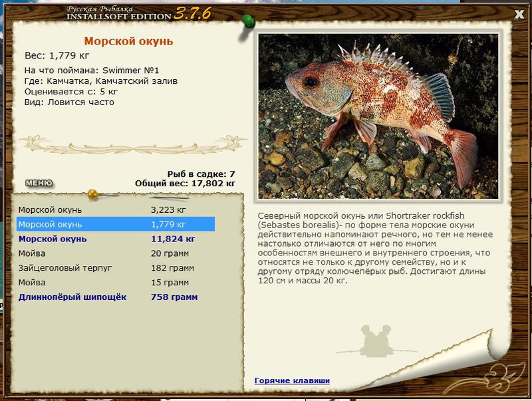Select Морской окунь 3,223 кг row
532x401 pixels.
pyautogui.click(x=116, y=210)
